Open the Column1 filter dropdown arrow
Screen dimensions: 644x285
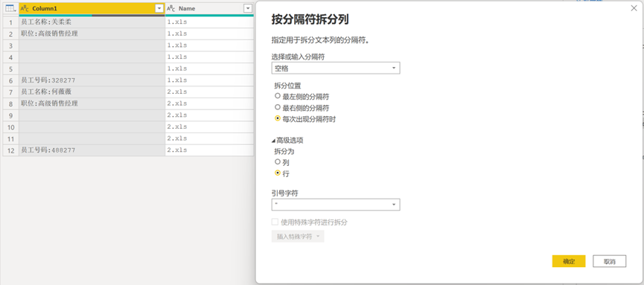point(159,9)
